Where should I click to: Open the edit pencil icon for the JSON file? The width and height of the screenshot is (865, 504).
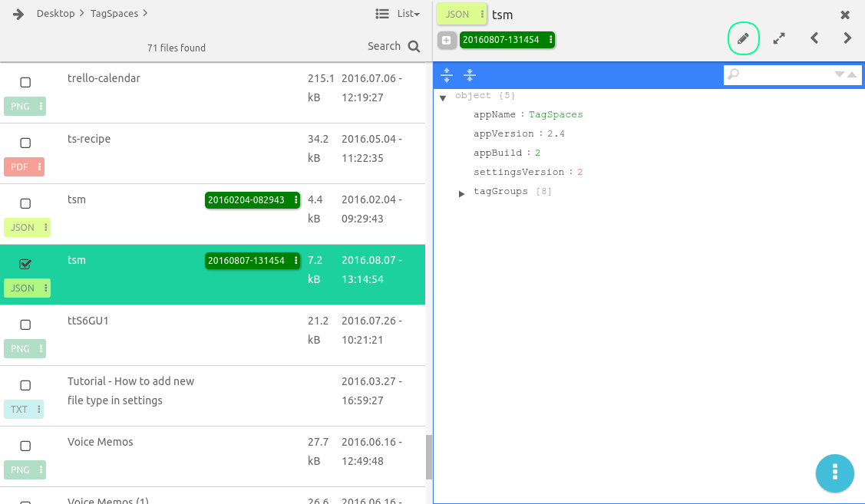743,38
